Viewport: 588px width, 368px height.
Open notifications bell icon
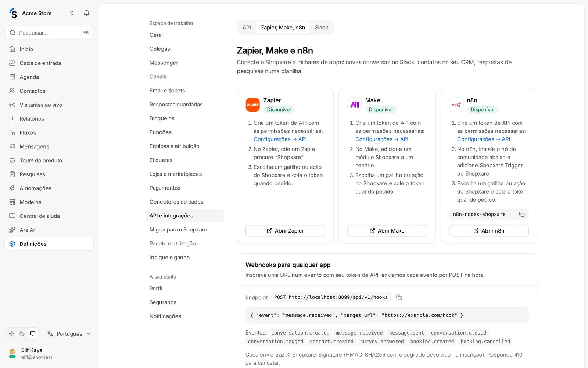86,13
